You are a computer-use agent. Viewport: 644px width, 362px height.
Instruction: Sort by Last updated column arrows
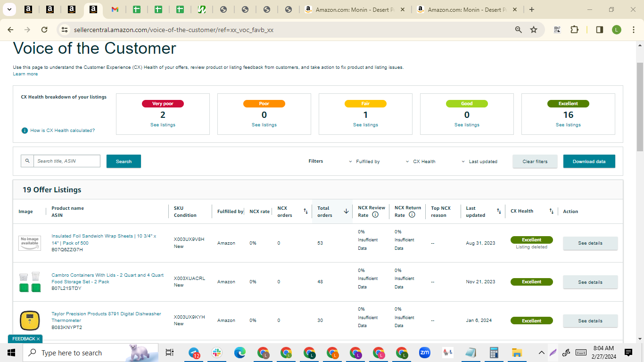click(x=499, y=211)
